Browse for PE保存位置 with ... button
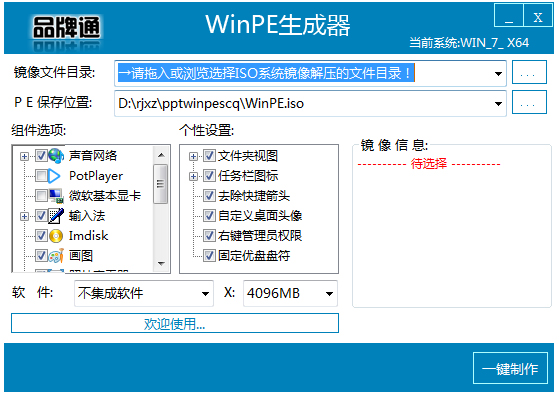This screenshot has height=396, width=559. tap(529, 102)
